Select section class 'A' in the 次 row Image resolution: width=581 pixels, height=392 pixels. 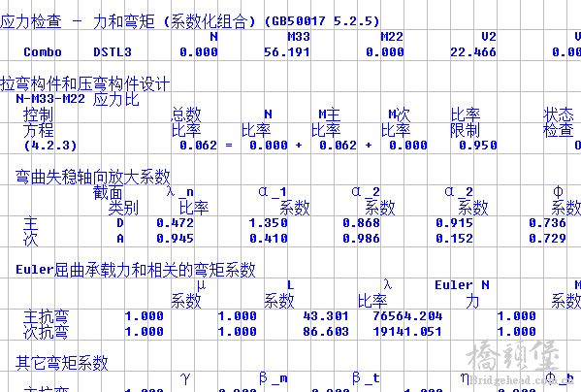120,239
